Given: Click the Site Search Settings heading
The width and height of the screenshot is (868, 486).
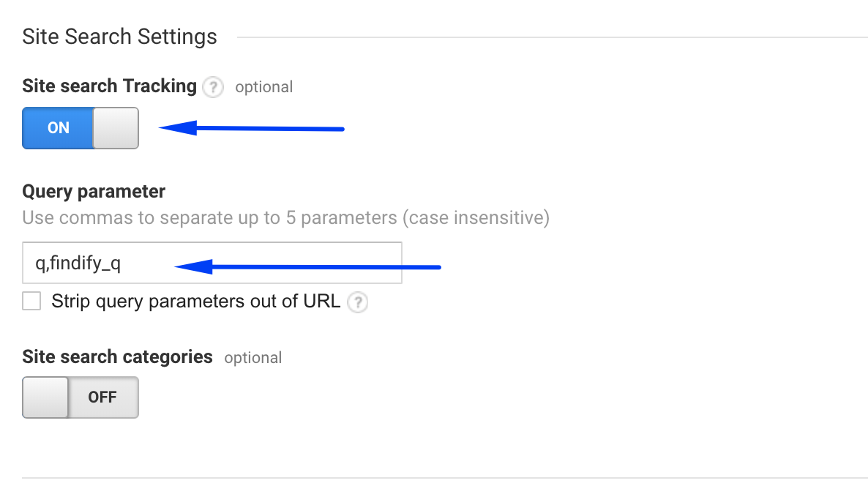Looking at the screenshot, I should pos(119,36).
